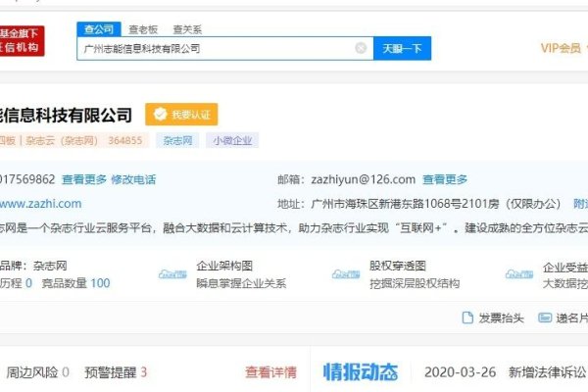Click 查看更多 next to phone number
This screenshot has height=392, width=588.
[84, 179]
